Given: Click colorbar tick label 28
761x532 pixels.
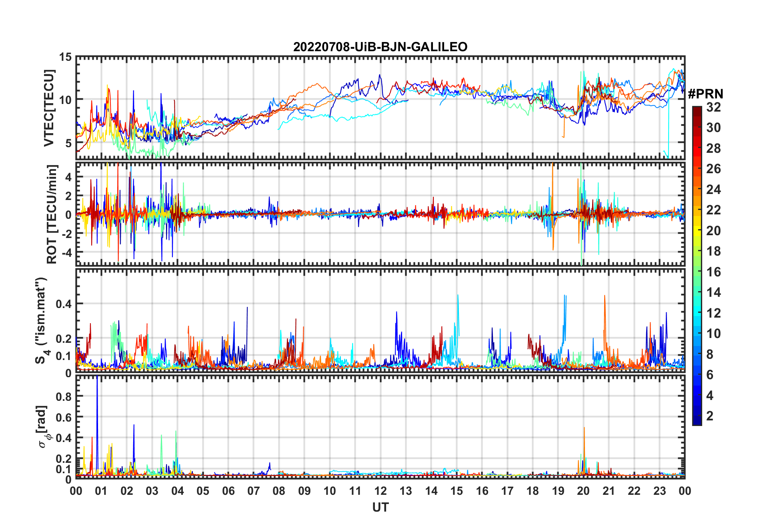Looking at the screenshot, I should [x=713, y=148].
